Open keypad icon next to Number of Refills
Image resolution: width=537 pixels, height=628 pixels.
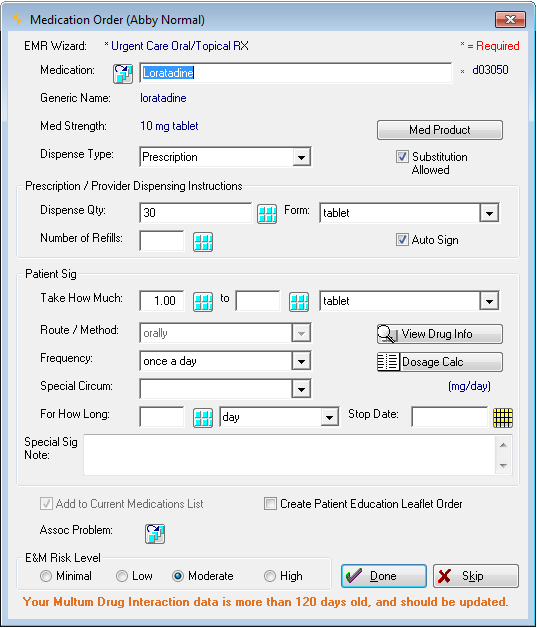coord(203,242)
